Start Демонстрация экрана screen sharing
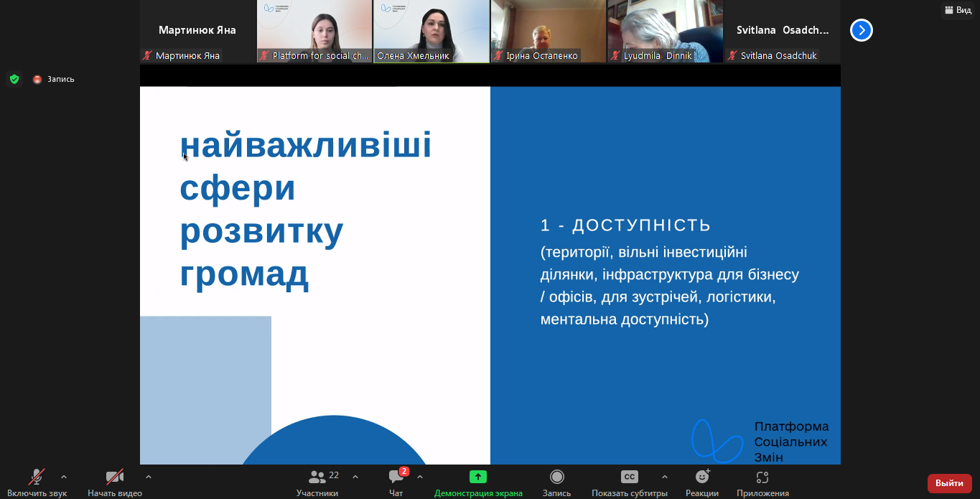This screenshot has height=499, width=980. tap(478, 477)
